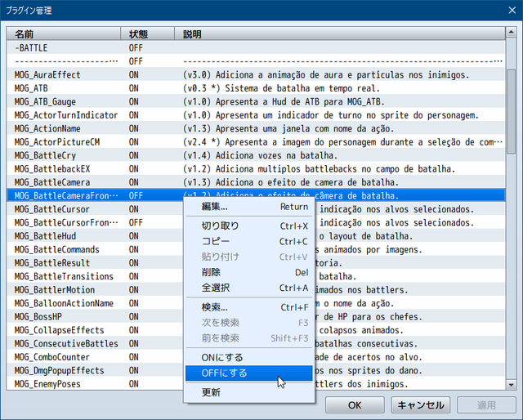Select MOG_BattleCursor plugin row

[52, 209]
